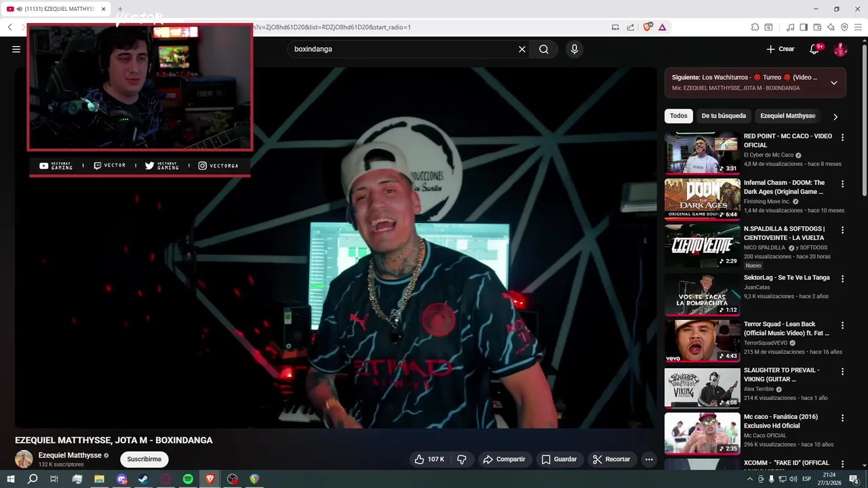Viewport: 868px width, 488px height.
Task: Open volume control in system tray
Action: point(793,479)
